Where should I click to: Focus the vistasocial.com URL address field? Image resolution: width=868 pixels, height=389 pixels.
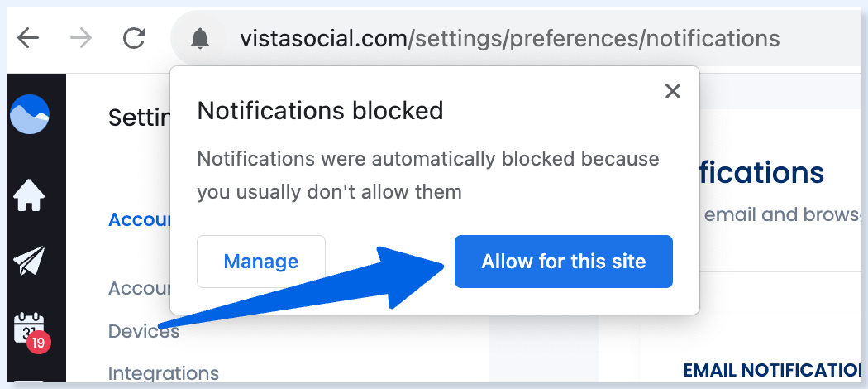(x=509, y=38)
